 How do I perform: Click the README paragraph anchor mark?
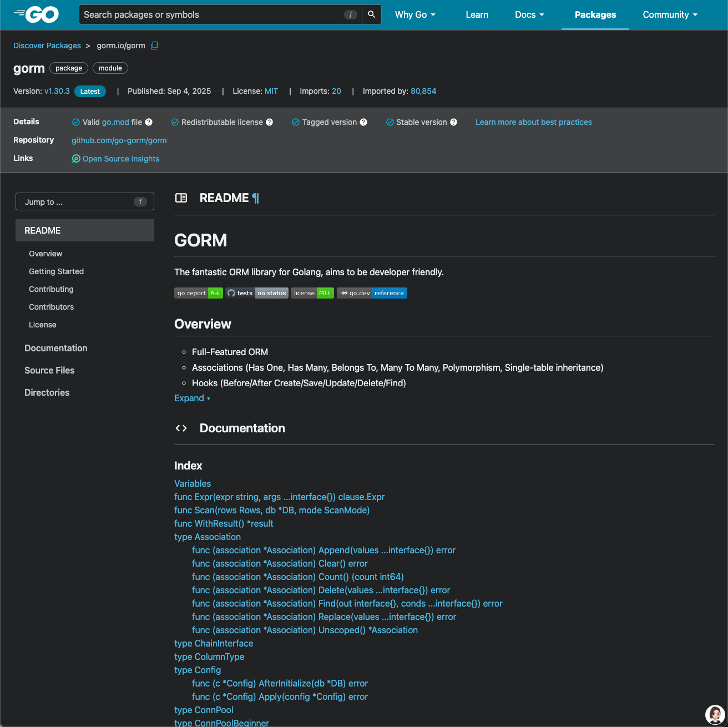pos(255,198)
